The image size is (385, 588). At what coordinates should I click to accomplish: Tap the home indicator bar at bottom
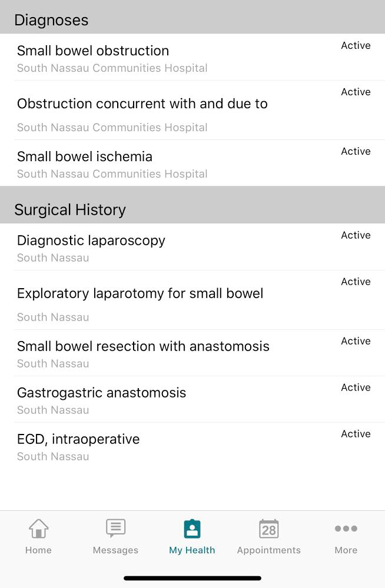point(192,578)
